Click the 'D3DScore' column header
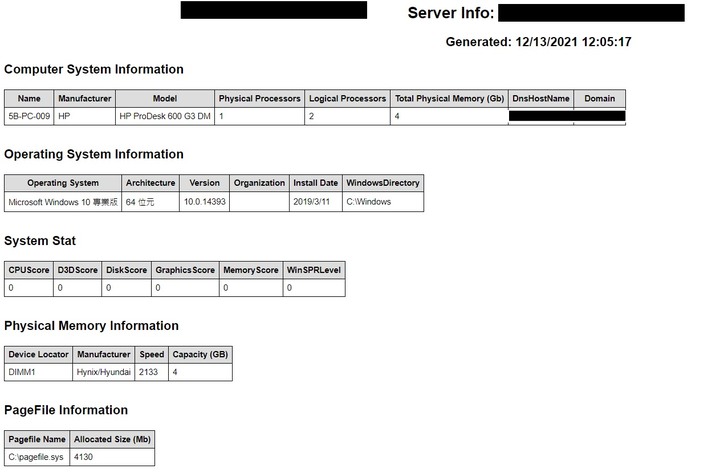 pyautogui.click(x=78, y=270)
